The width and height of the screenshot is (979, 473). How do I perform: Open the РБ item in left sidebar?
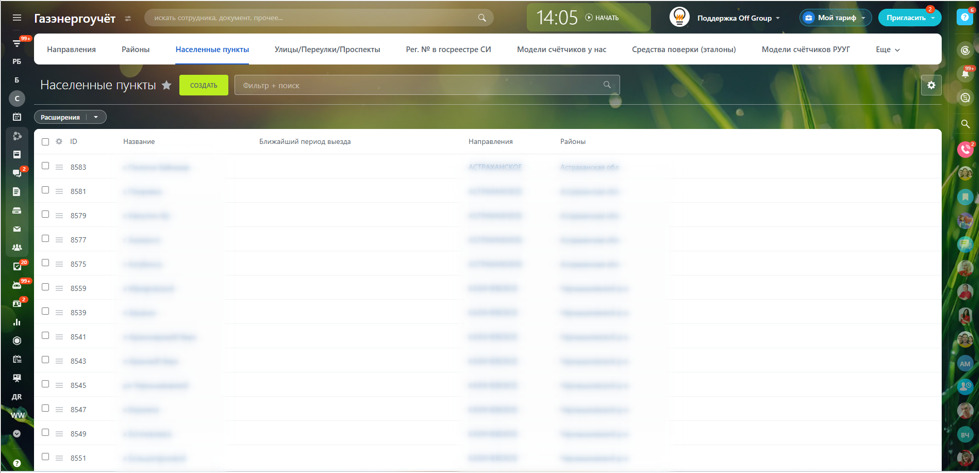[17, 61]
